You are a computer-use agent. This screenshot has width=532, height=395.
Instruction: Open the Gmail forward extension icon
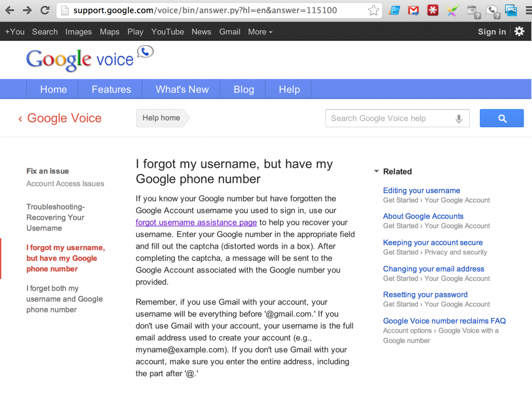pos(413,10)
